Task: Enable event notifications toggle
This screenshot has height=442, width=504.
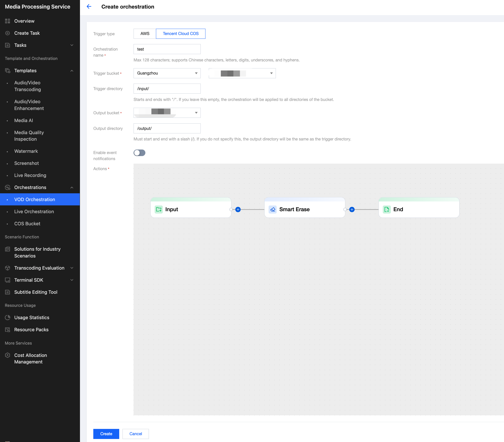Action: pos(139,153)
